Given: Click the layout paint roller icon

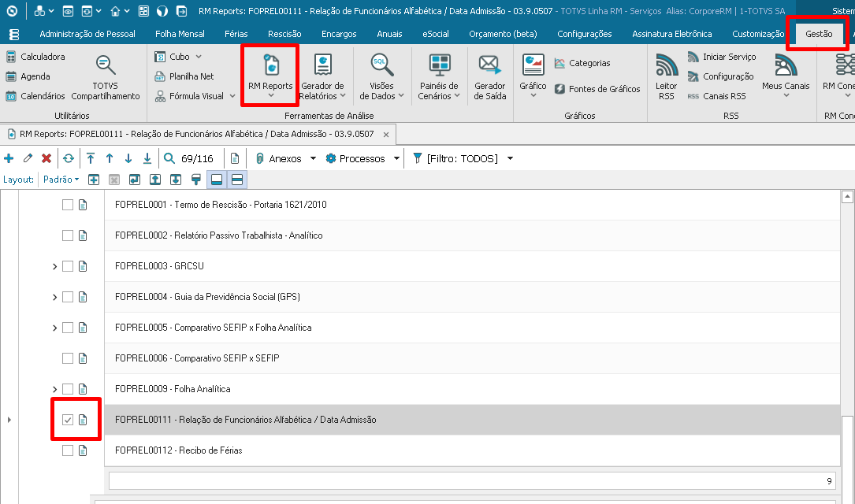Looking at the screenshot, I should [196, 180].
